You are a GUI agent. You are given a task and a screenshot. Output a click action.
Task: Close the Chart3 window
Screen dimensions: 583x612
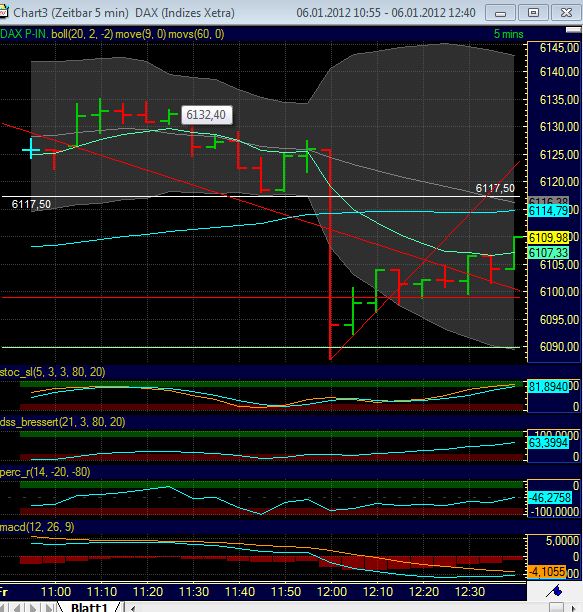pos(566,13)
